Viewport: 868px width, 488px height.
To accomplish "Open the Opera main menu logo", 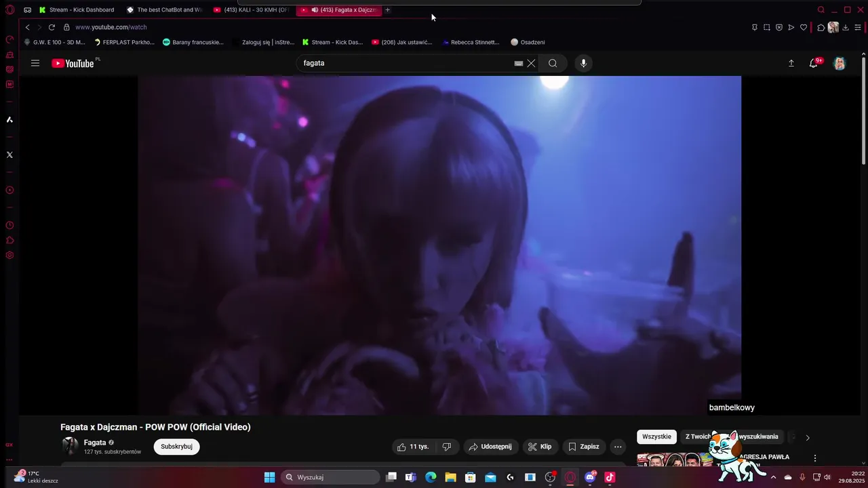I will [x=9, y=10].
